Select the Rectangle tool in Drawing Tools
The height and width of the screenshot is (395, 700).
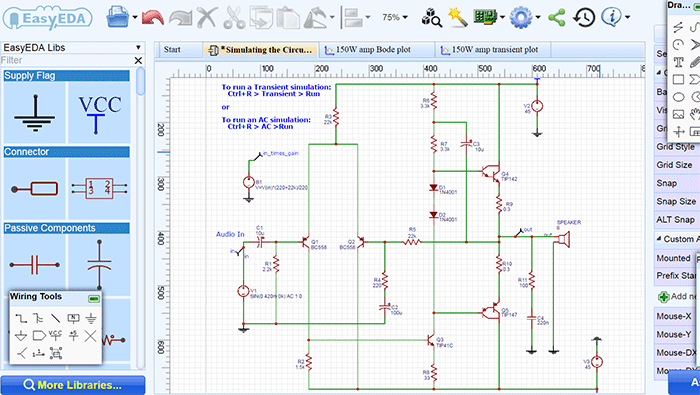pyautogui.click(x=679, y=79)
